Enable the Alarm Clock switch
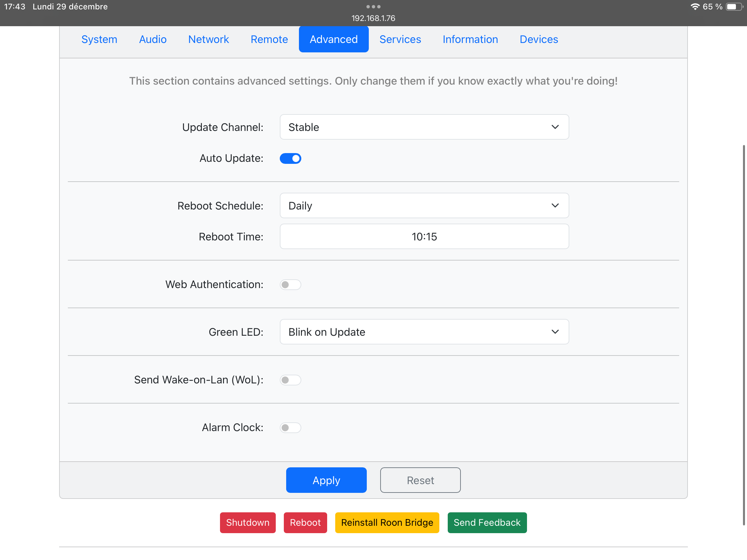 [x=290, y=427]
